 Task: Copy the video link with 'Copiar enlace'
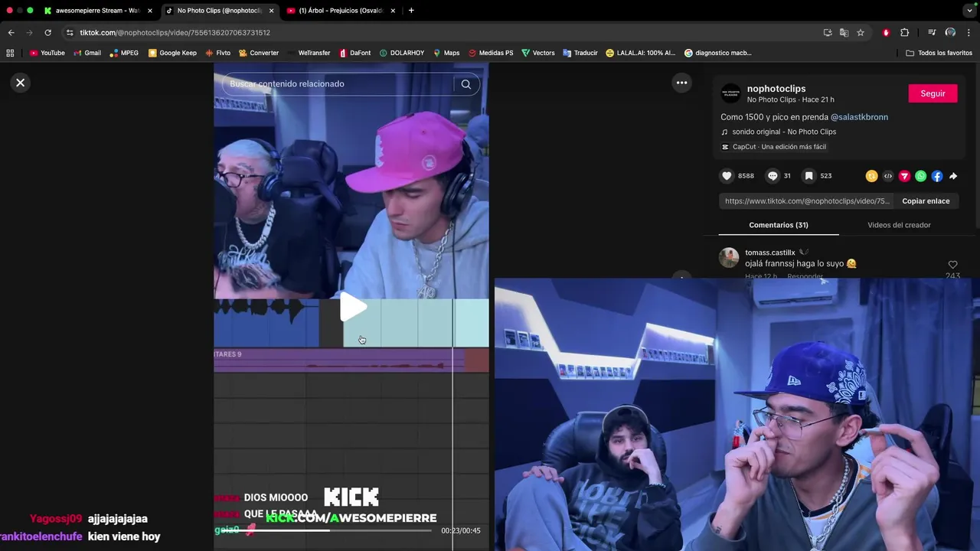point(926,201)
